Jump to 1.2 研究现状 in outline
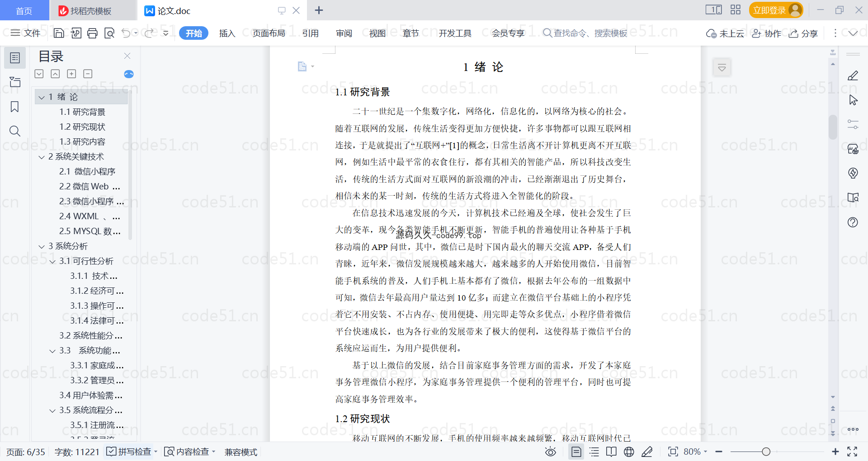This screenshot has height=461, width=868. click(82, 127)
